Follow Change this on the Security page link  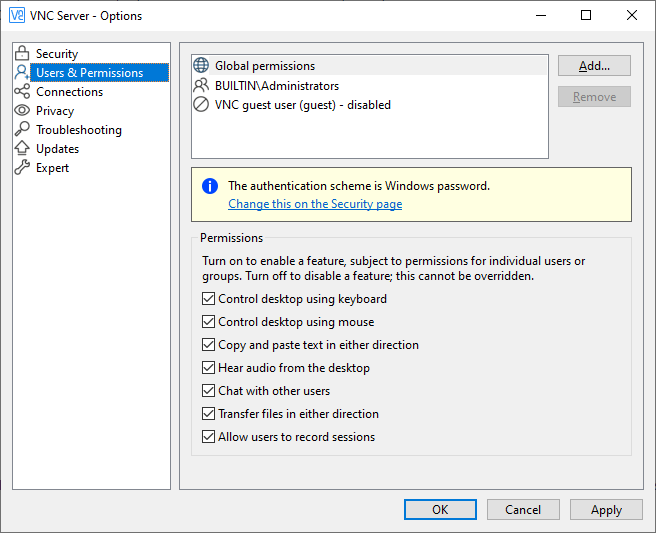315,204
